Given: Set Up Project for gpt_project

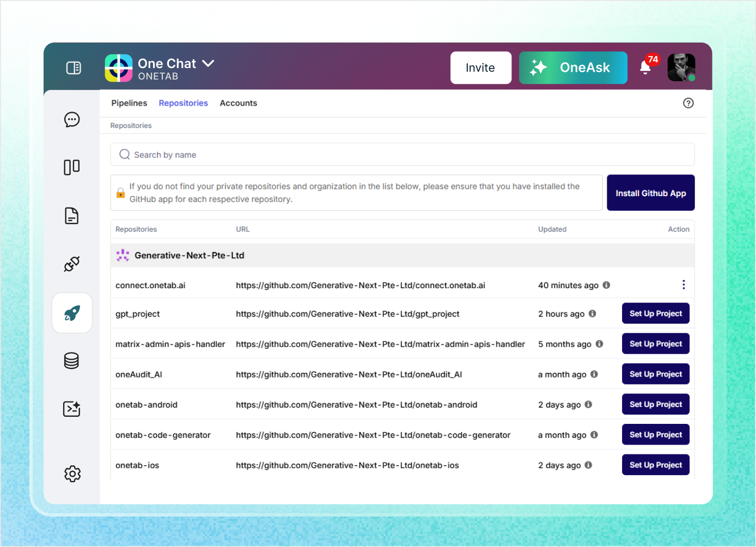Looking at the screenshot, I should pos(656,313).
